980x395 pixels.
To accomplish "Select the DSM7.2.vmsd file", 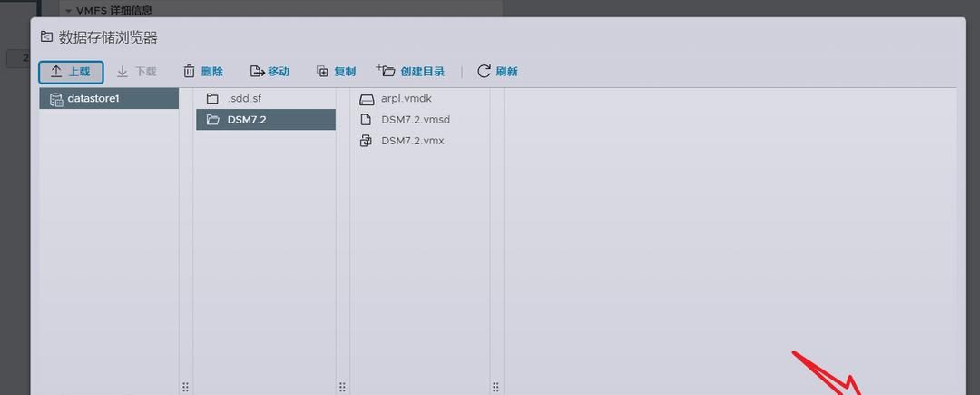I will tap(415, 119).
